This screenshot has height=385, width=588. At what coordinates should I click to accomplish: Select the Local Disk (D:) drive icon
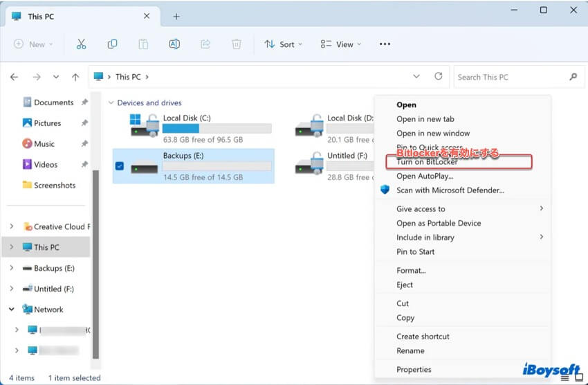tap(309, 125)
